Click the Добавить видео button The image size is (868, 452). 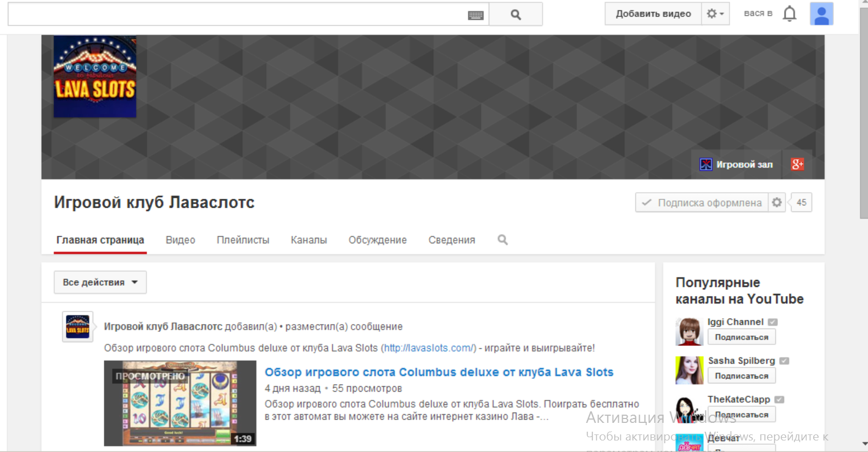[653, 14]
